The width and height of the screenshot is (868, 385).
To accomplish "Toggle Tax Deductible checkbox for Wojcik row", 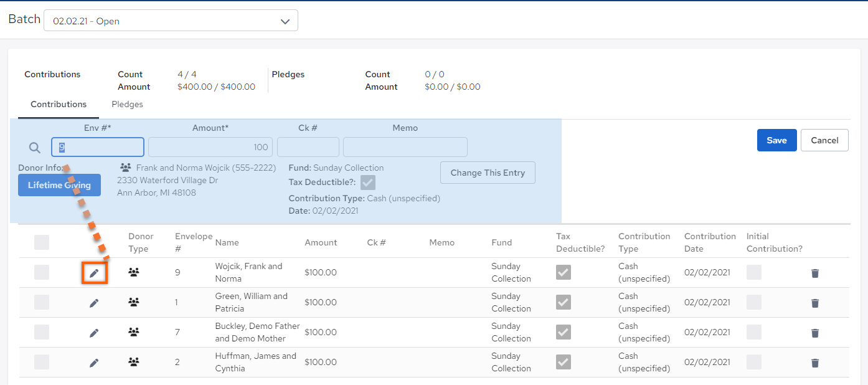I will click(564, 272).
